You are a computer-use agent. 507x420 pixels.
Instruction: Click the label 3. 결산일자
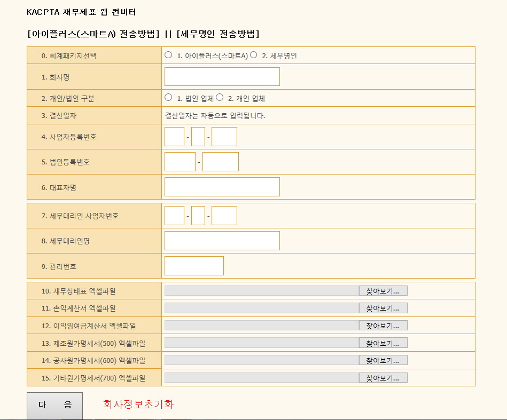[x=59, y=116]
